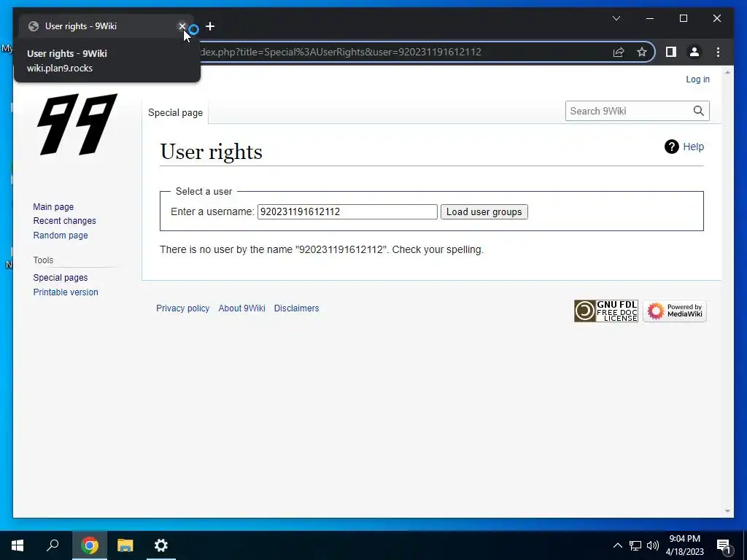Open the Chrome profile avatar menu
Image resolution: width=747 pixels, height=560 pixels.
(694, 52)
